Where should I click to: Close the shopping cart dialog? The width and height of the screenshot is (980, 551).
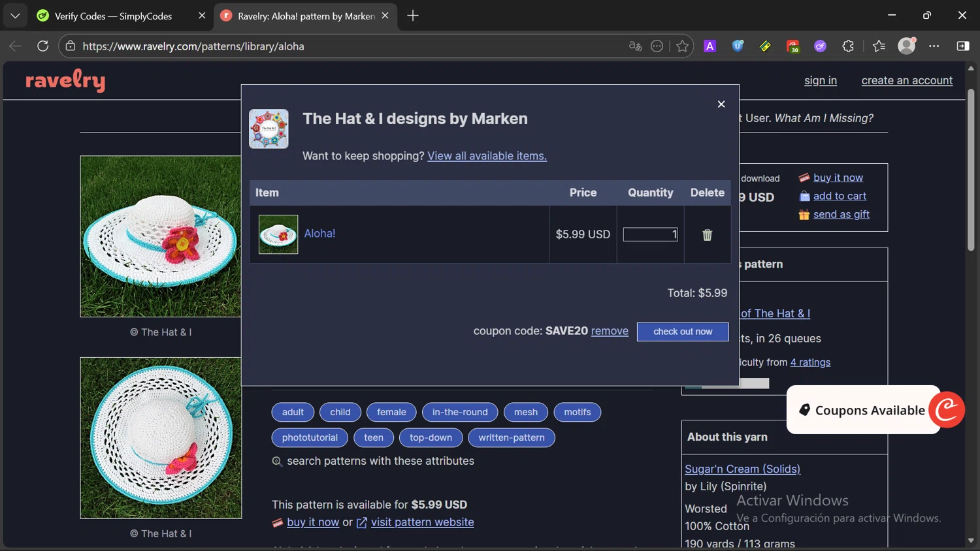click(x=721, y=104)
